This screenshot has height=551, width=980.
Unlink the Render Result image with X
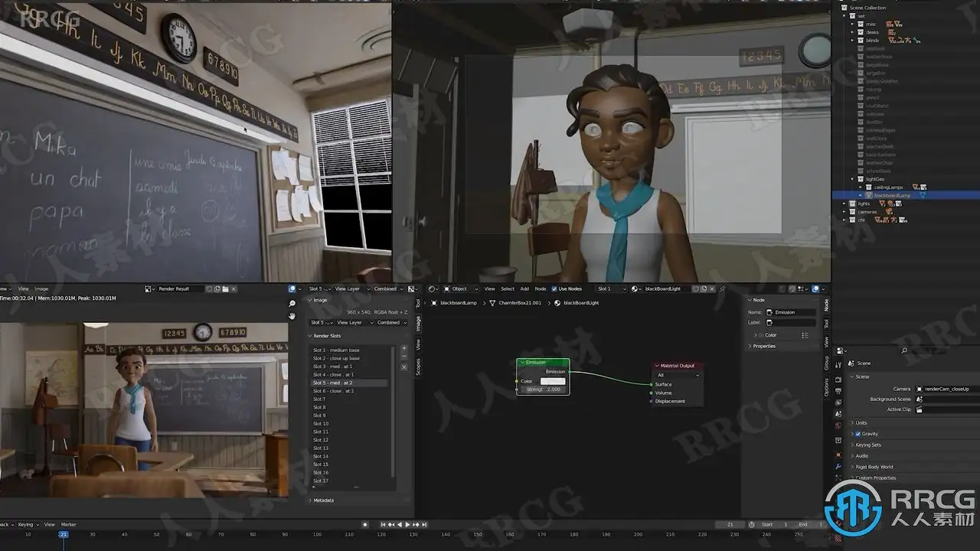tap(234, 289)
